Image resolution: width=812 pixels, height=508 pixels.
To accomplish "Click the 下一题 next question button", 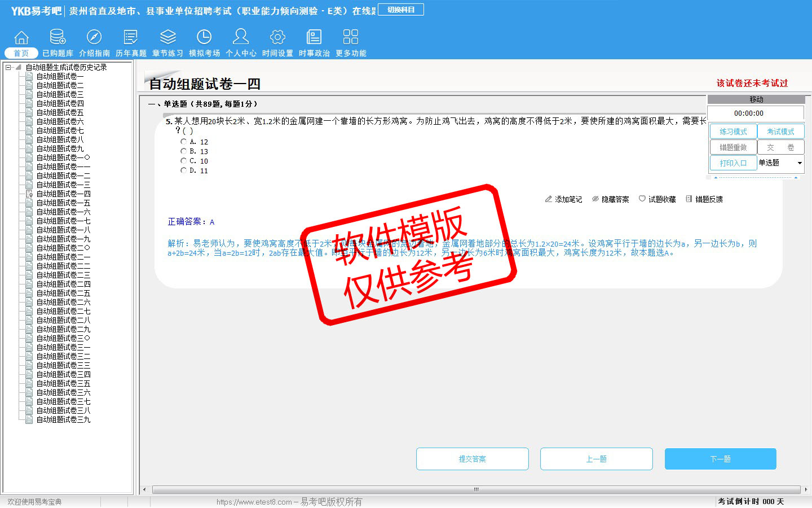I will coord(720,459).
